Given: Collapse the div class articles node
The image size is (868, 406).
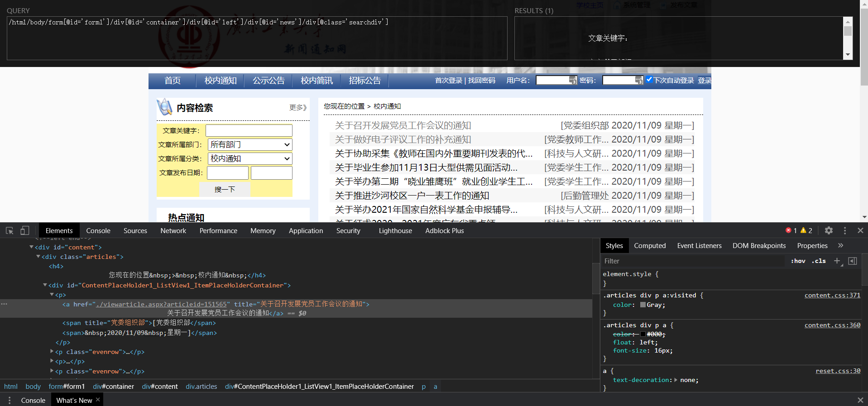Looking at the screenshot, I should pyautogui.click(x=38, y=257).
